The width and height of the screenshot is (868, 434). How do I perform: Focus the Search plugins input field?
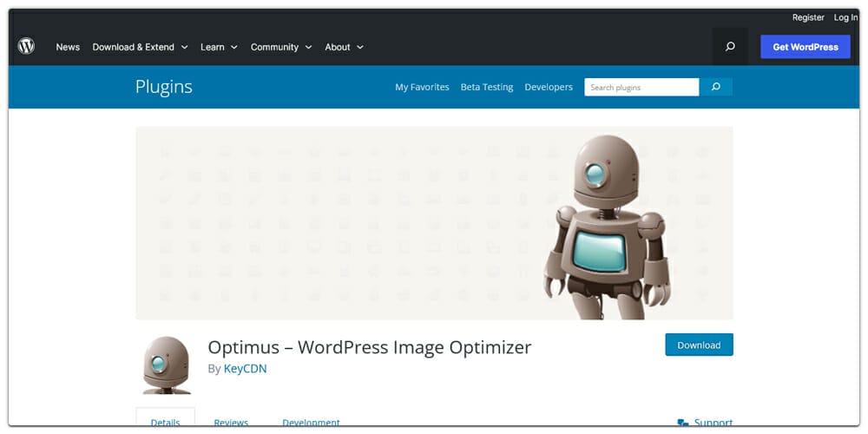[641, 87]
